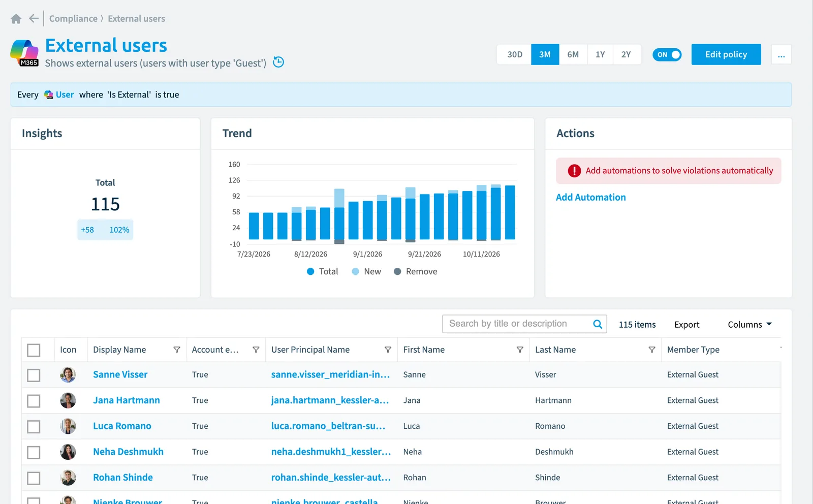Open the neha.deshmukh1_kessler principal name link
813x504 pixels.
click(x=331, y=452)
